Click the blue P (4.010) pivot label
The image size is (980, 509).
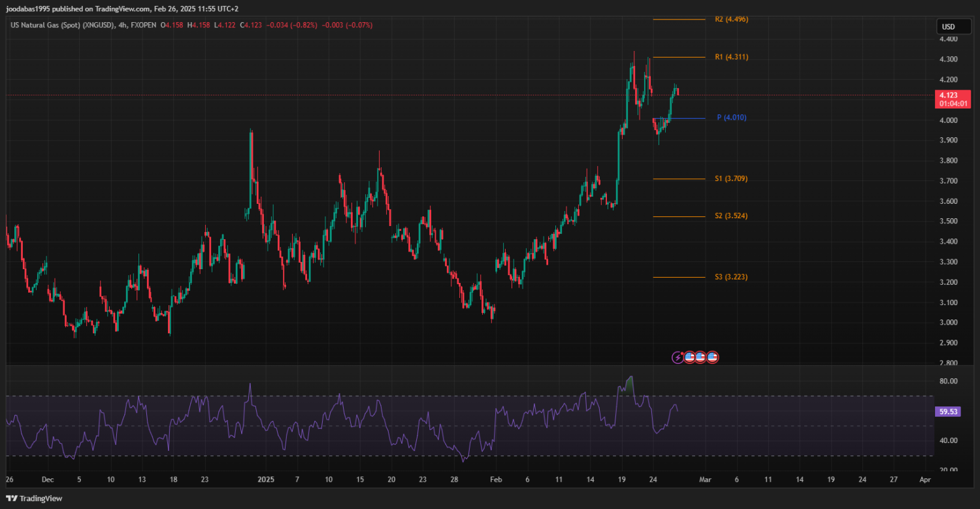point(731,118)
